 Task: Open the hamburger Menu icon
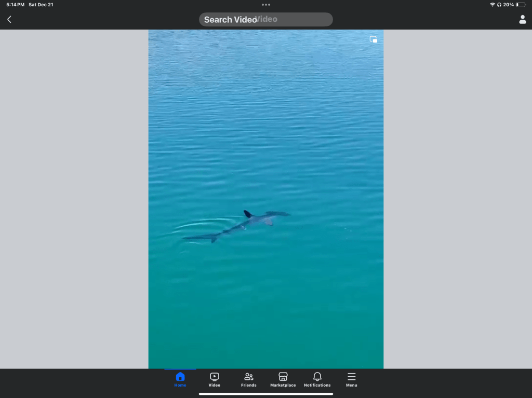click(x=352, y=377)
